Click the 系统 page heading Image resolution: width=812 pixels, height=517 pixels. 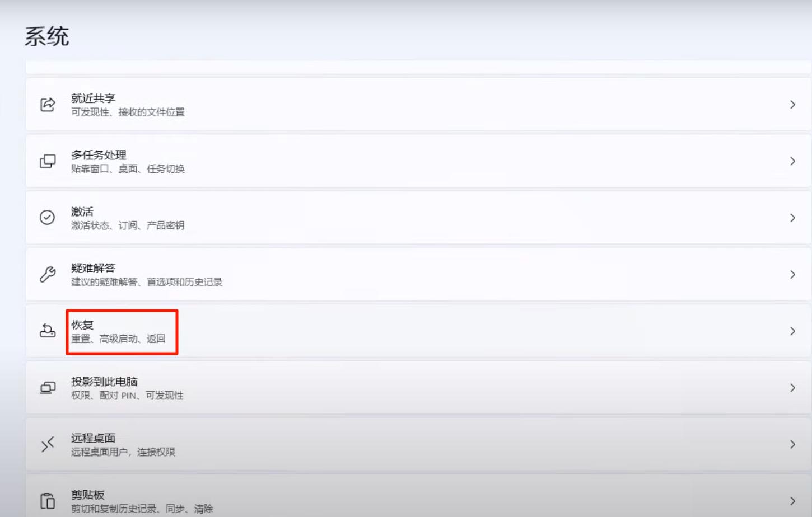[47, 36]
